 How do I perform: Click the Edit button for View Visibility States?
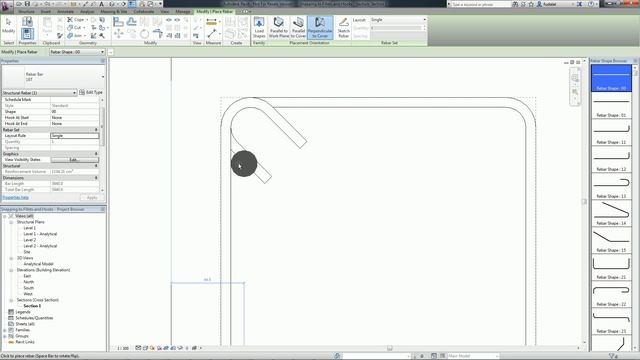point(74,160)
